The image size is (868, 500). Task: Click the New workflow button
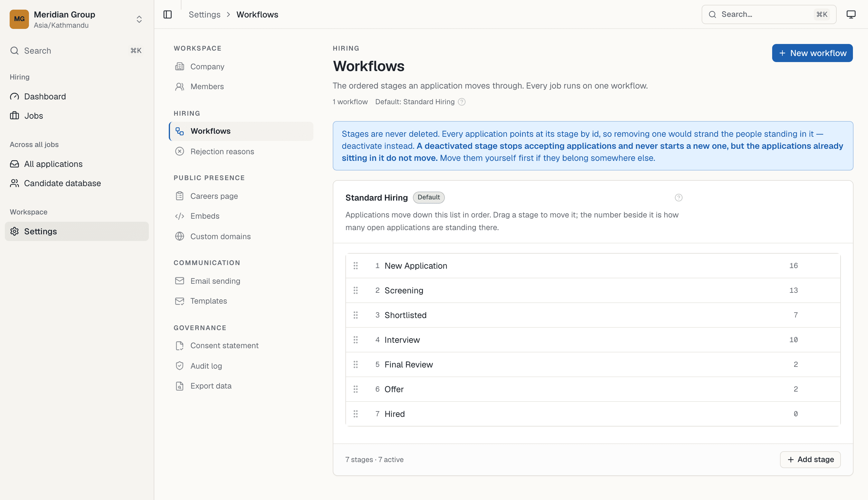tap(812, 53)
